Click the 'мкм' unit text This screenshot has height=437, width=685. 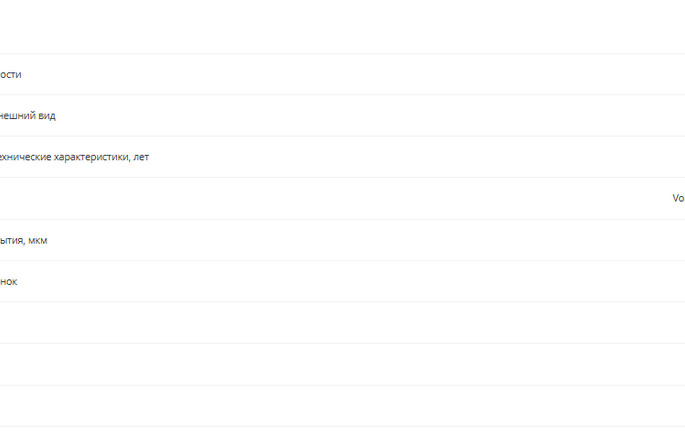[38, 241]
